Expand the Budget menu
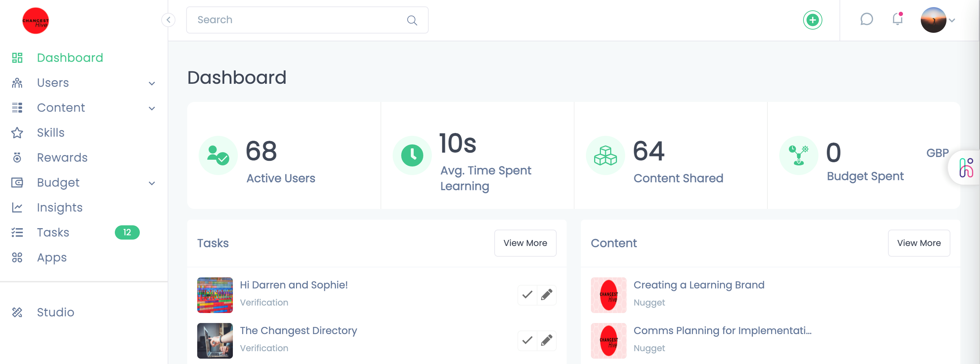The image size is (980, 364). pos(152,183)
